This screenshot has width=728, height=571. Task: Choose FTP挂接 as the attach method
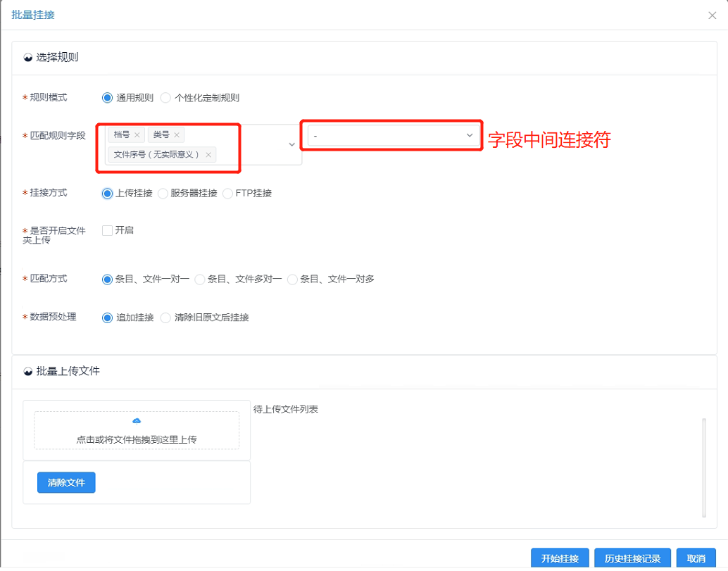(x=228, y=194)
